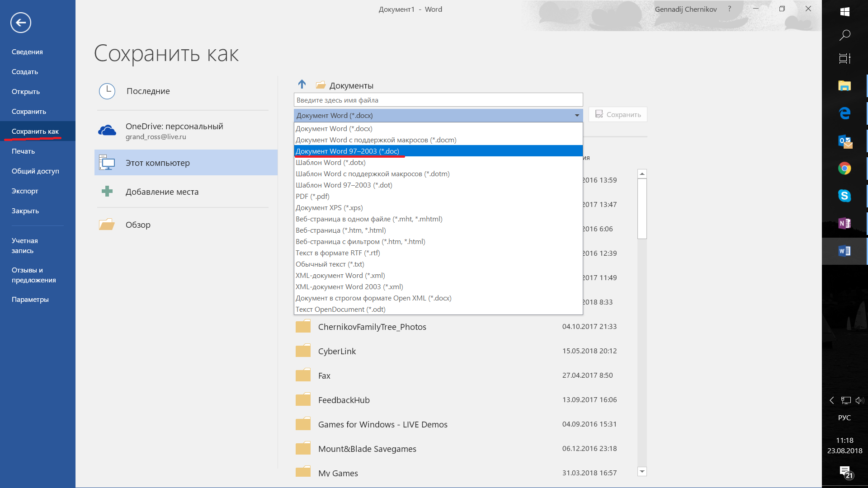Click the back arrow circle icon
This screenshot has width=868, height=488.
[21, 23]
